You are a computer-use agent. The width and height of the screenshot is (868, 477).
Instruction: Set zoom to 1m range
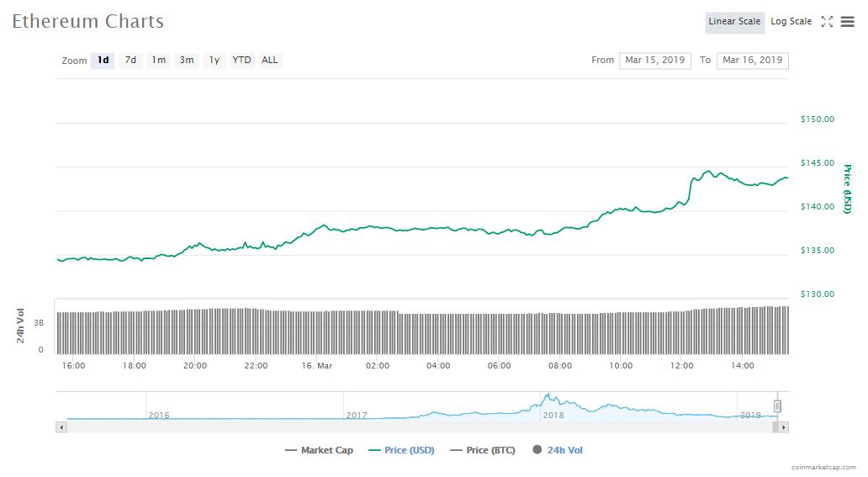(x=158, y=61)
